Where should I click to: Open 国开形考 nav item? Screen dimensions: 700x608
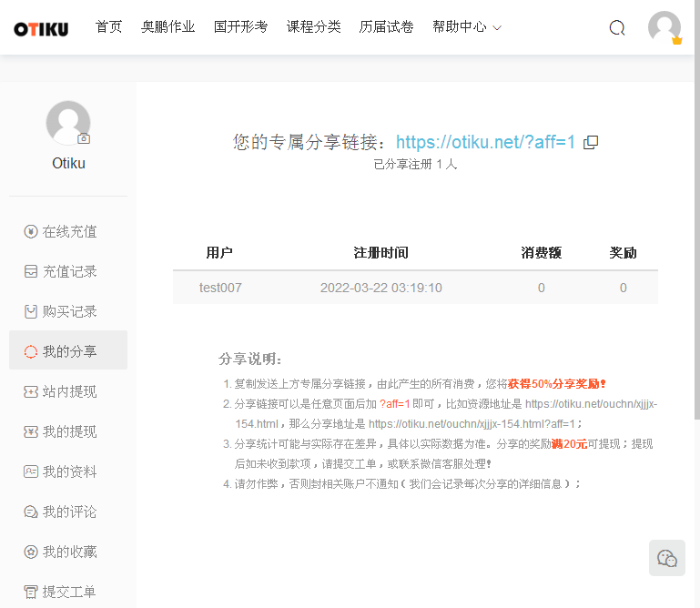coord(240,26)
